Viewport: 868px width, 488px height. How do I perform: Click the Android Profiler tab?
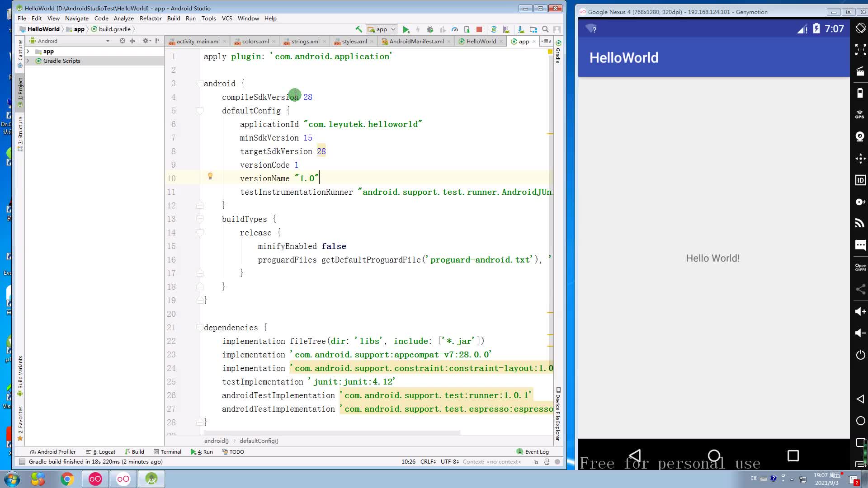(x=53, y=452)
